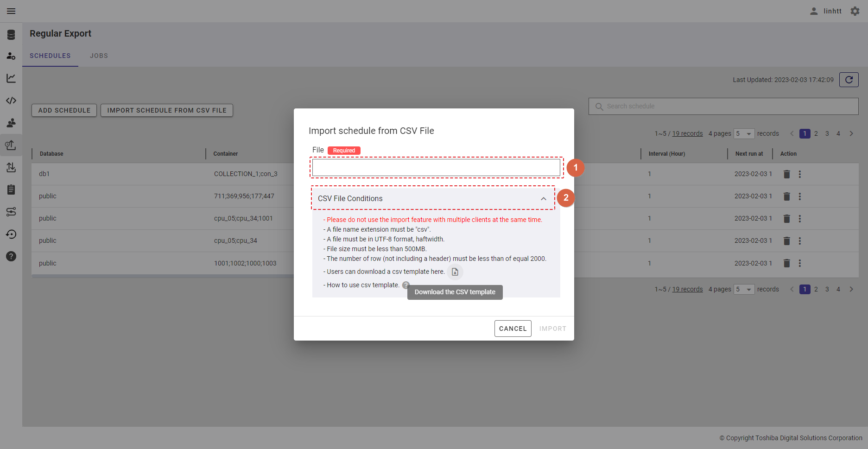The height and width of the screenshot is (449, 868).
Task: Click the how-to-use csv template help icon
Action: pos(406,285)
